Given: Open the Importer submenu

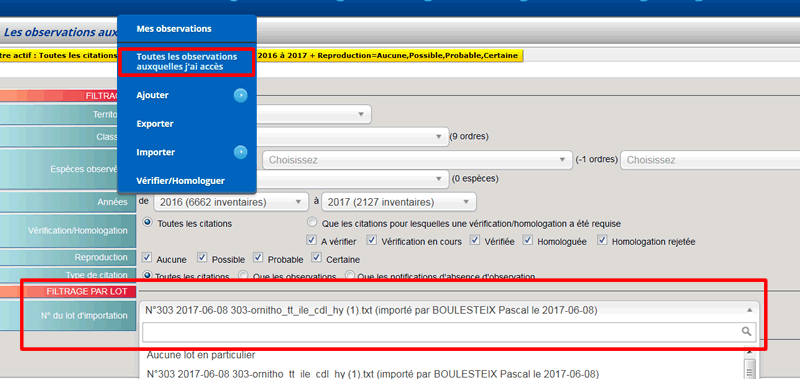Looking at the screenshot, I should [x=156, y=153].
